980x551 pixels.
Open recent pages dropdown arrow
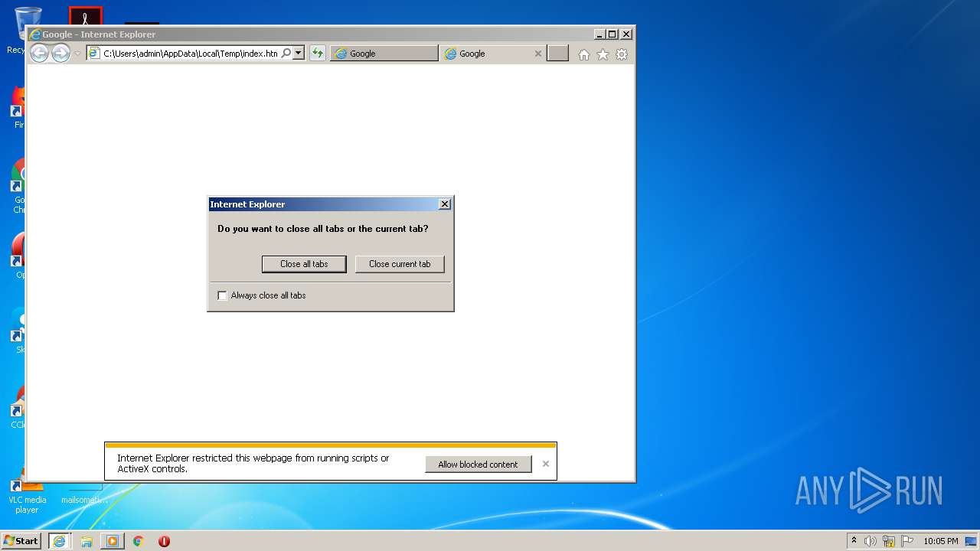point(77,54)
